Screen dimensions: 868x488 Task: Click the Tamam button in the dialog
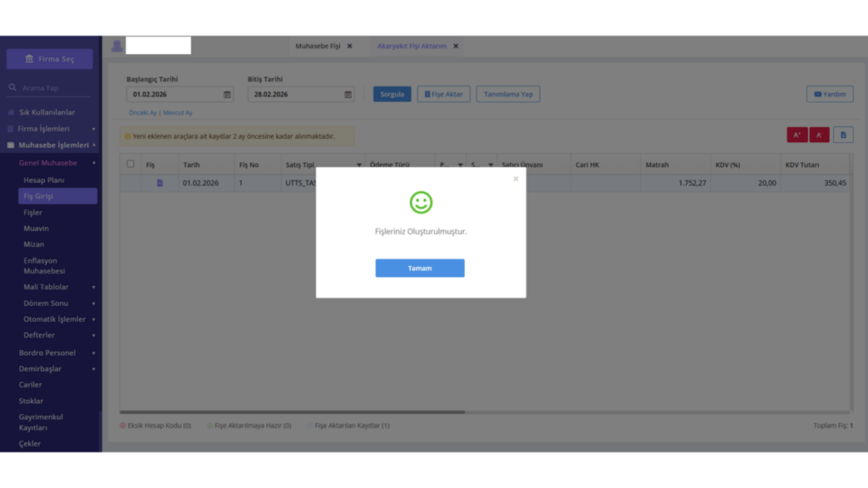click(420, 268)
